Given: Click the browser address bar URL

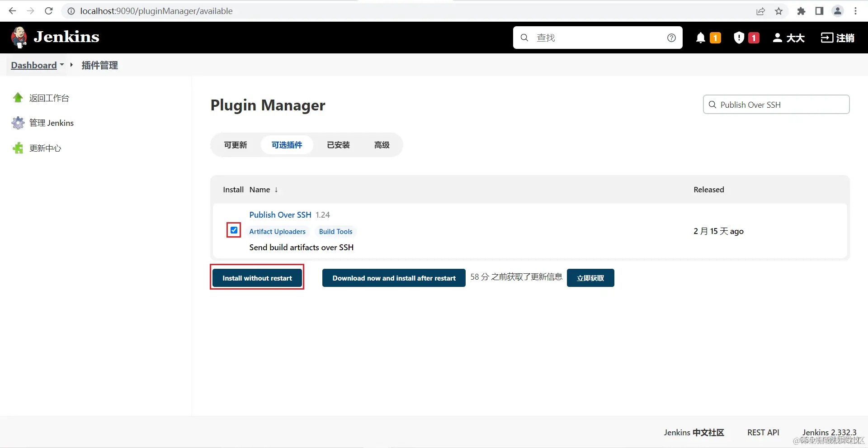Looking at the screenshot, I should (x=156, y=11).
